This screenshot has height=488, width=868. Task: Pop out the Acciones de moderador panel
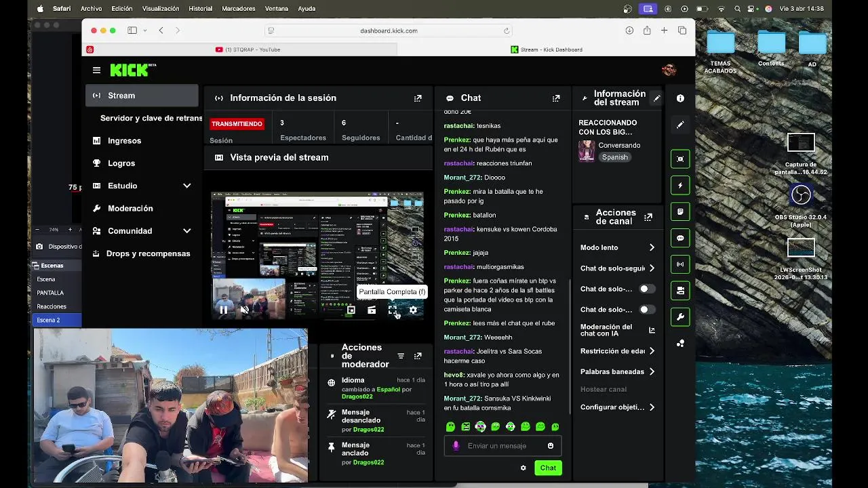click(x=418, y=356)
